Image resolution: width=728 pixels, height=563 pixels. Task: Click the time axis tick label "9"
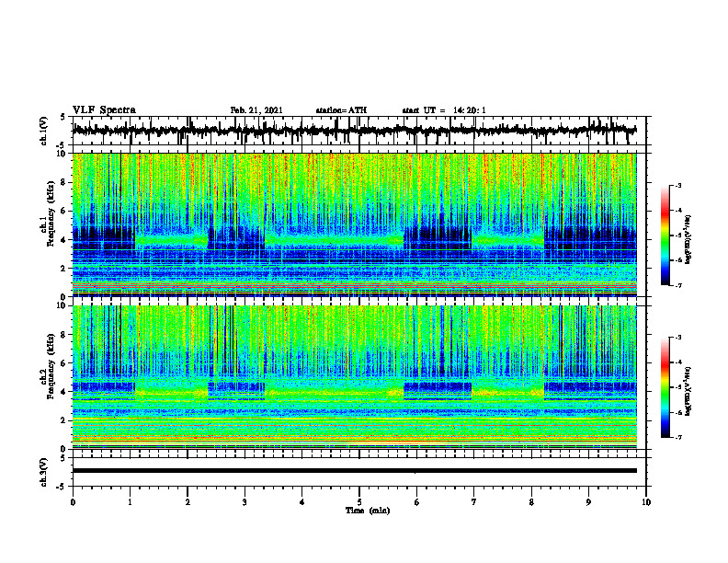pyautogui.click(x=588, y=502)
